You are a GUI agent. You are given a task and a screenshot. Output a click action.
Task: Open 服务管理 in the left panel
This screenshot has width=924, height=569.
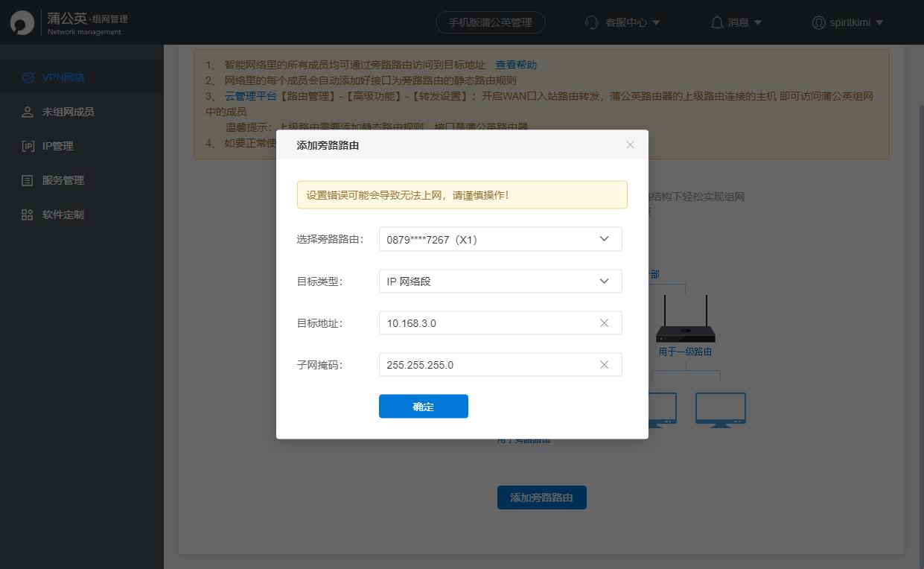point(27,180)
